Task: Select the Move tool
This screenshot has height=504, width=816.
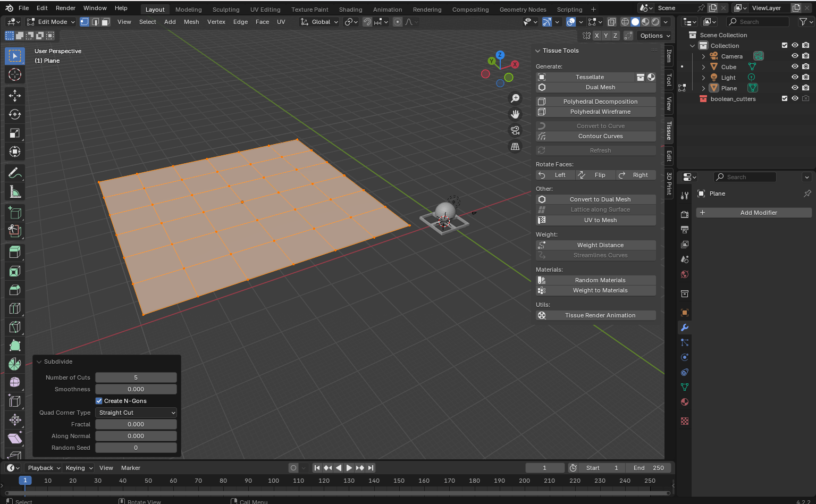Action: tap(15, 96)
